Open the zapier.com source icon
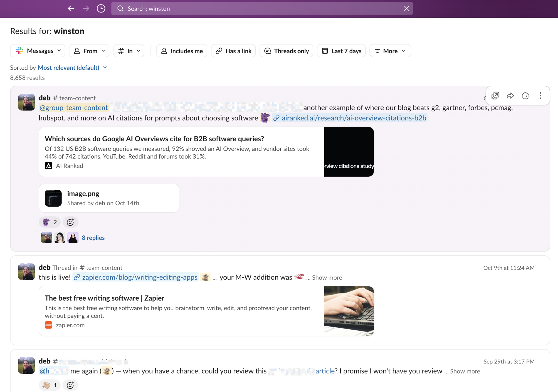558x392 pixels. point(48,325)
